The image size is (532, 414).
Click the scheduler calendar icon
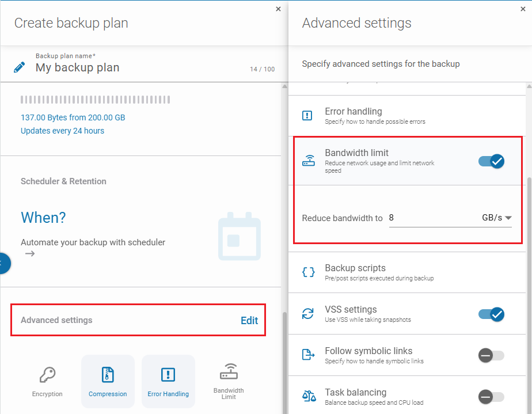(x=240, y=236)
